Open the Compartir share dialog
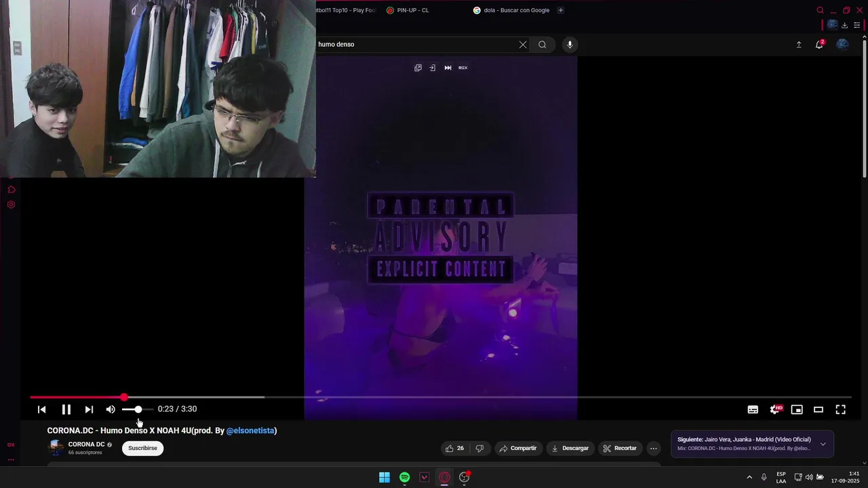This screenshot has width=868, height=488. [517, 448]
